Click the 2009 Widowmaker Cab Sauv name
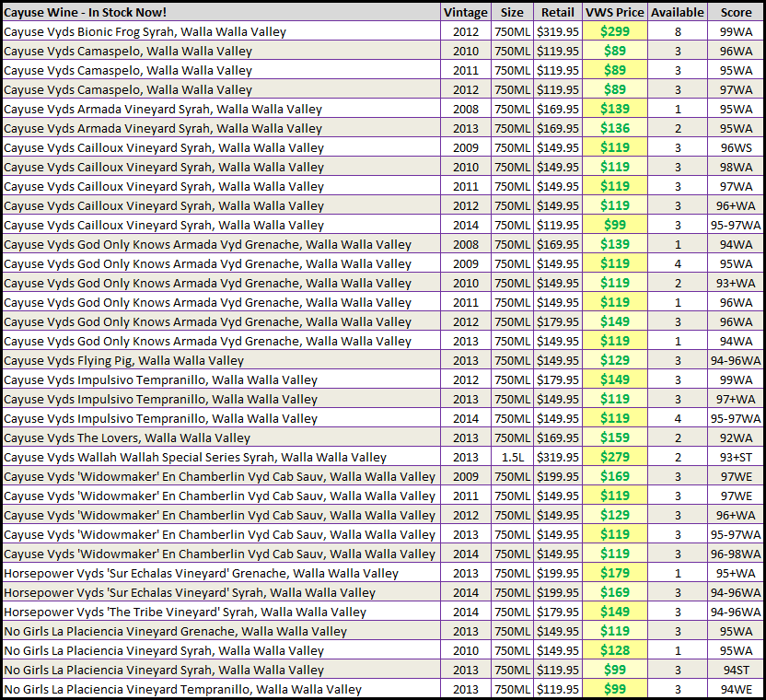 tap(219, 476)
